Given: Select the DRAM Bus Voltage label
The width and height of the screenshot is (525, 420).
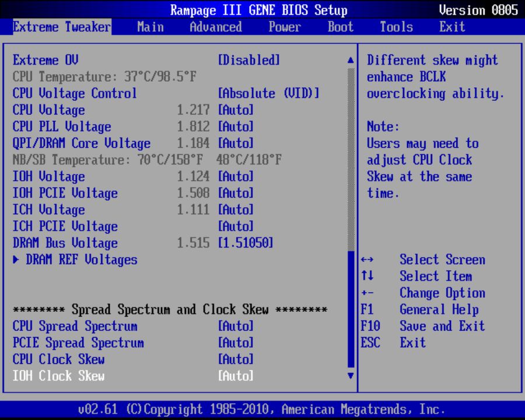Looking at the screenshot, I should [65, 243].
